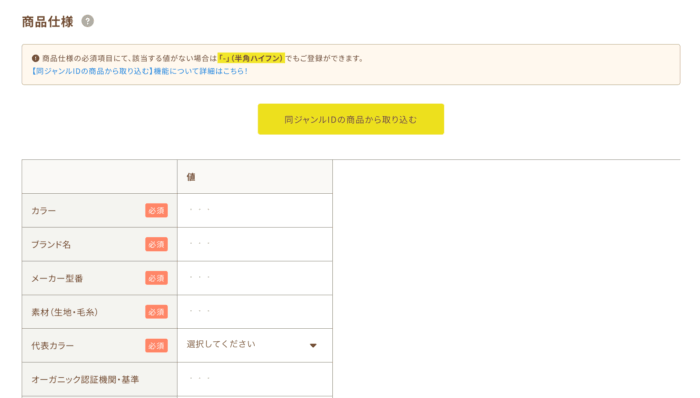The height and width of the screenshot is (398, 700).
Task: Click the info icon in the notice box
Action: [35, 58]
